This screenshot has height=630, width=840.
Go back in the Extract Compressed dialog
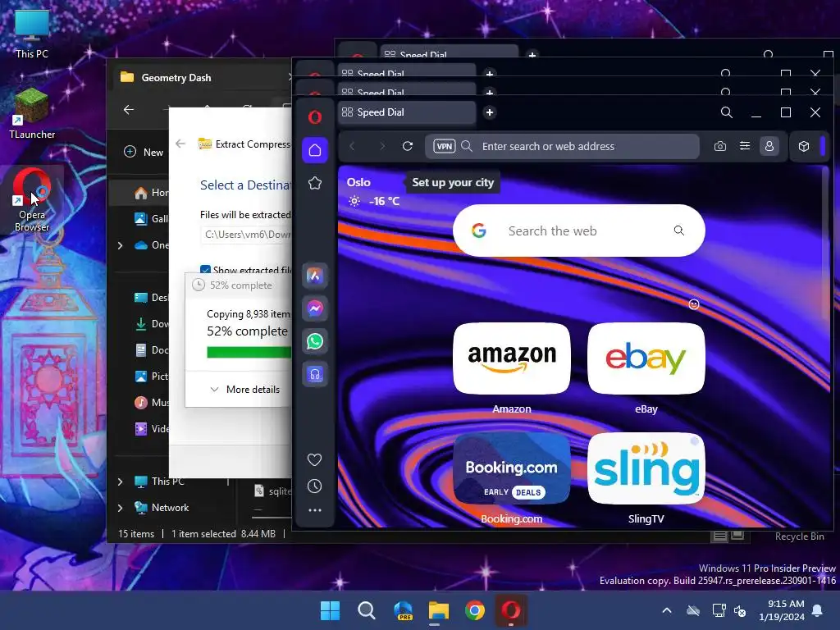[x=180, y=144]
